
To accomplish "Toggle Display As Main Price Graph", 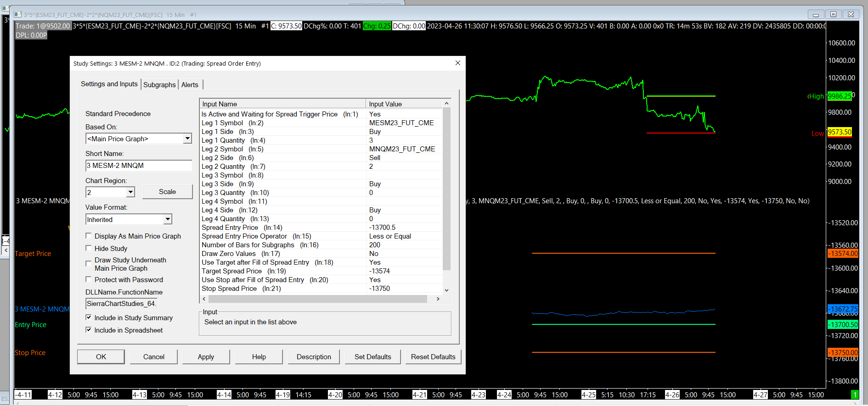I will (x=88, y=236).
